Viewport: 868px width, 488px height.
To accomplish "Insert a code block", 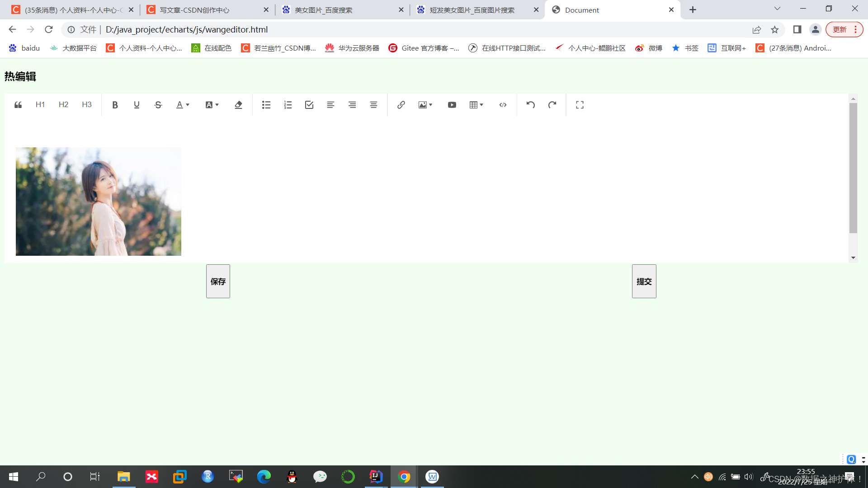I will click(x=503, y=105).
